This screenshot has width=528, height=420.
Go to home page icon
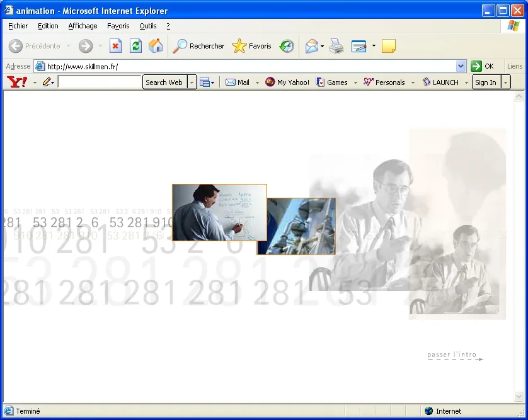(x=156, y=46)
